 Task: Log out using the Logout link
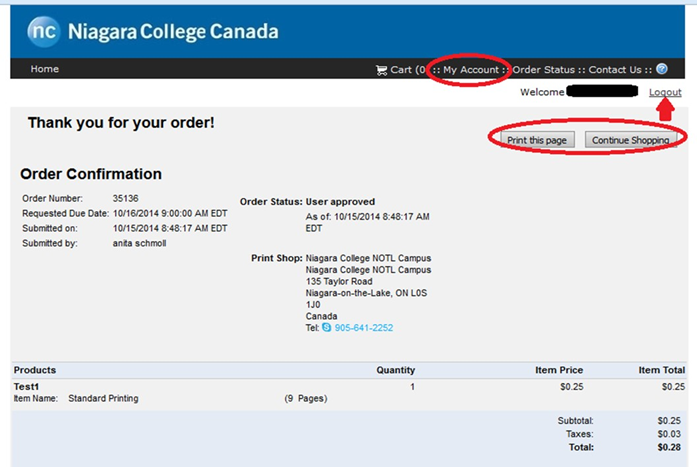coord(665,92)
